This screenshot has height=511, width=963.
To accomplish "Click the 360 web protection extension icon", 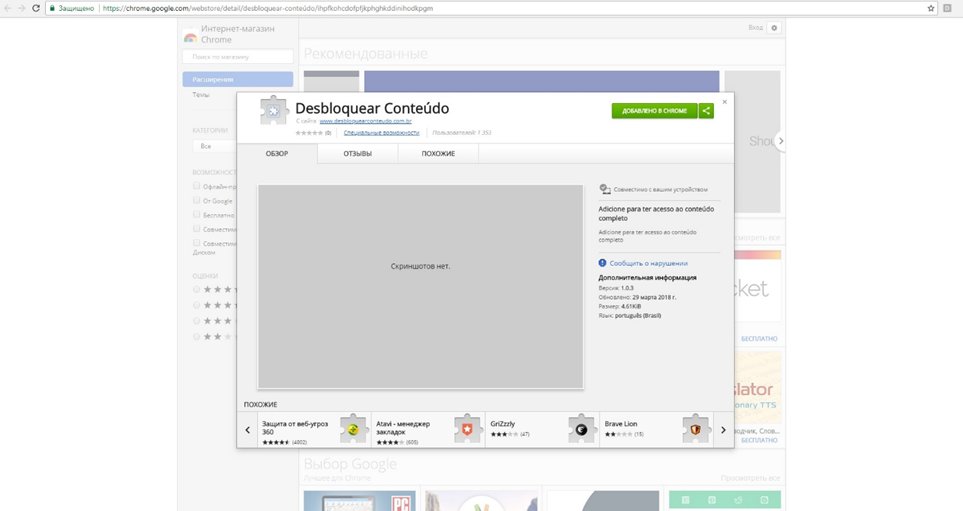I will click(353, 429).
